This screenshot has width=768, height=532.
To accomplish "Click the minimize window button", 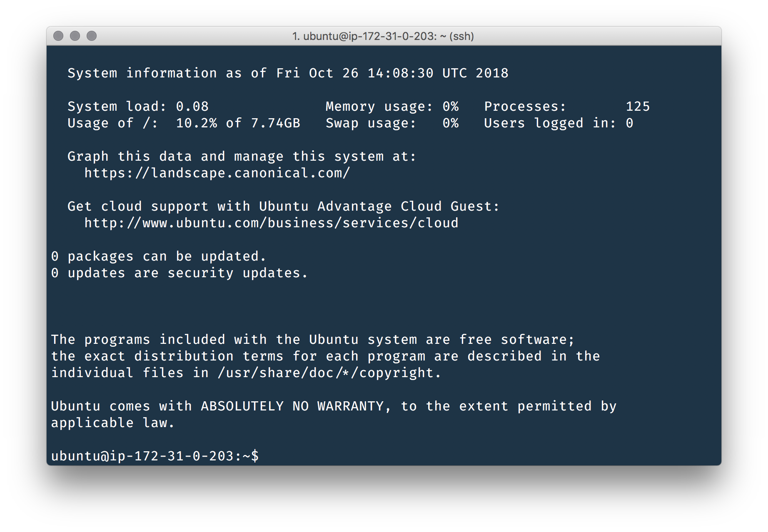I will pyautogui.click(x=75, y=36).
